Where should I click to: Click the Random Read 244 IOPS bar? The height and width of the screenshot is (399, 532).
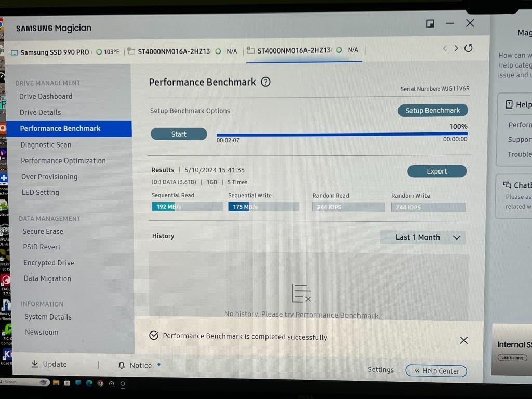pos(349,207)
